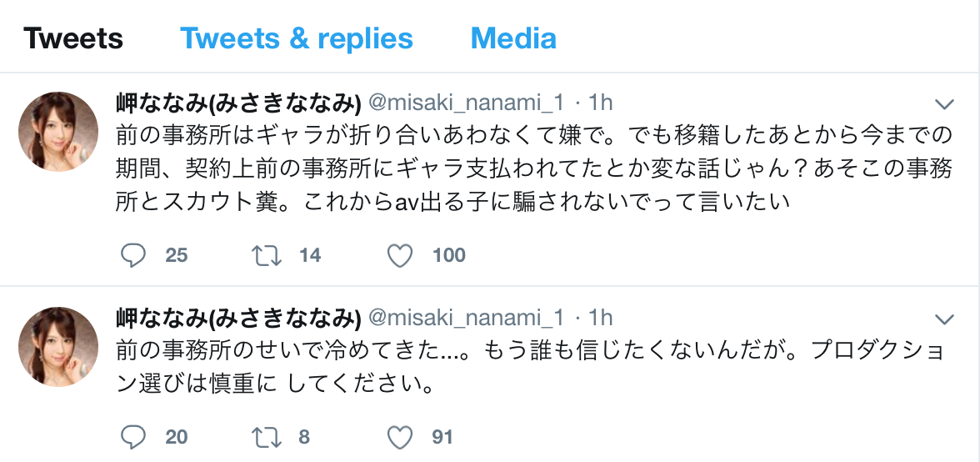
Task: Reply to the tweet with 25 replies
Action: pos(133,255)
